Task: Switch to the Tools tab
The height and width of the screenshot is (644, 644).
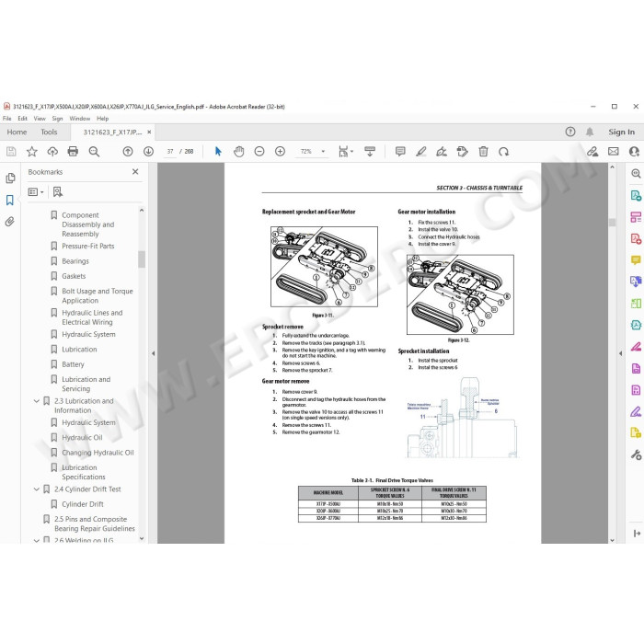Action: click(x=49, y=132)
